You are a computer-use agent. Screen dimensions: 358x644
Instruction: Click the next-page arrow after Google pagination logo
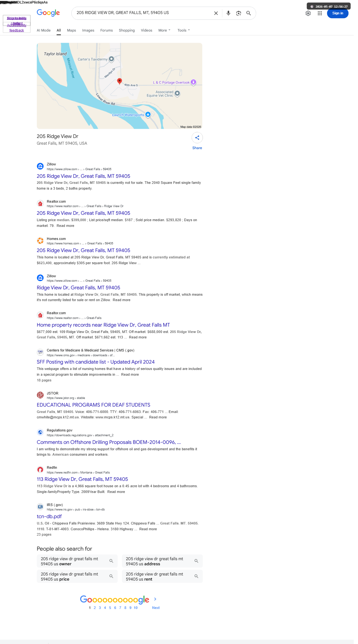coord(155,599)
